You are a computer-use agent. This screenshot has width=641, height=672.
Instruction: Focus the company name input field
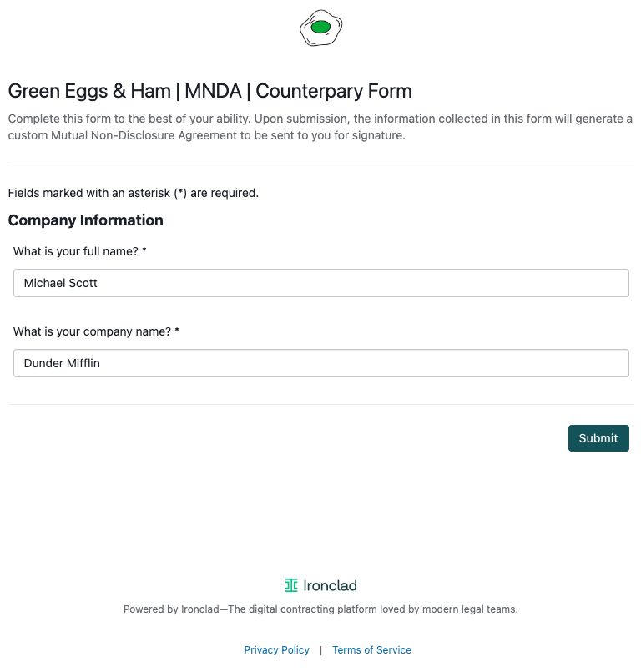point(321,363)
